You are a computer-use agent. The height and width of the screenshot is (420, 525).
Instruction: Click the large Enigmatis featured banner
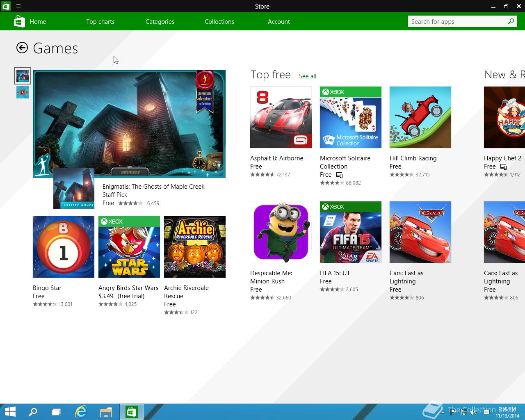(x=129, y=124)
